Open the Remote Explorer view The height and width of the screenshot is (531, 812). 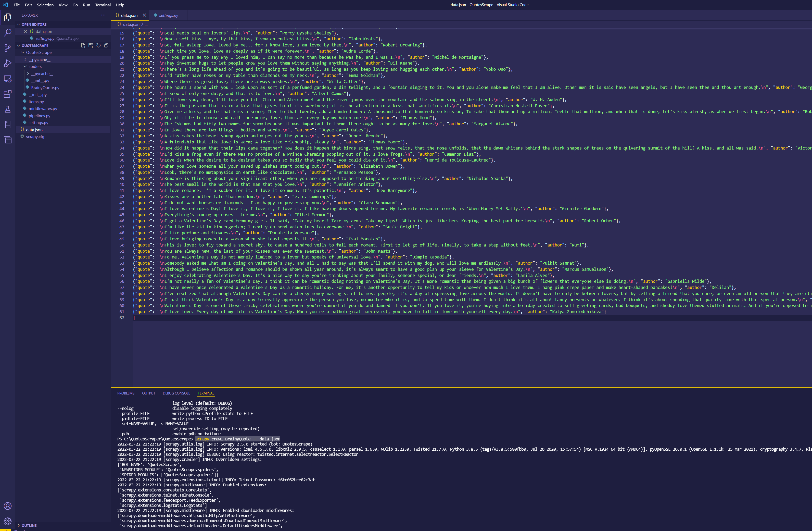pyautogui.click(x=7, y=79)
